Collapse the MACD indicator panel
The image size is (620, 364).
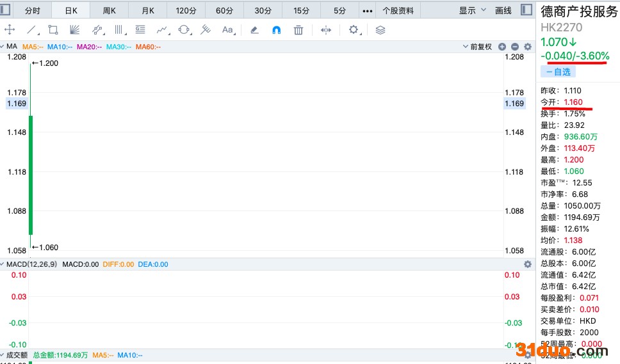click(x=3, y=264)
